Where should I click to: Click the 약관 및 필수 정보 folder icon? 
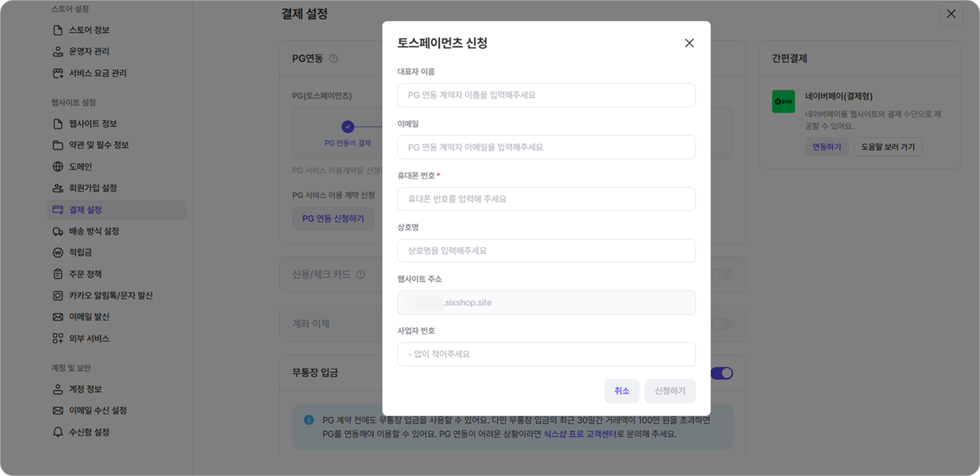click(57, 145)
